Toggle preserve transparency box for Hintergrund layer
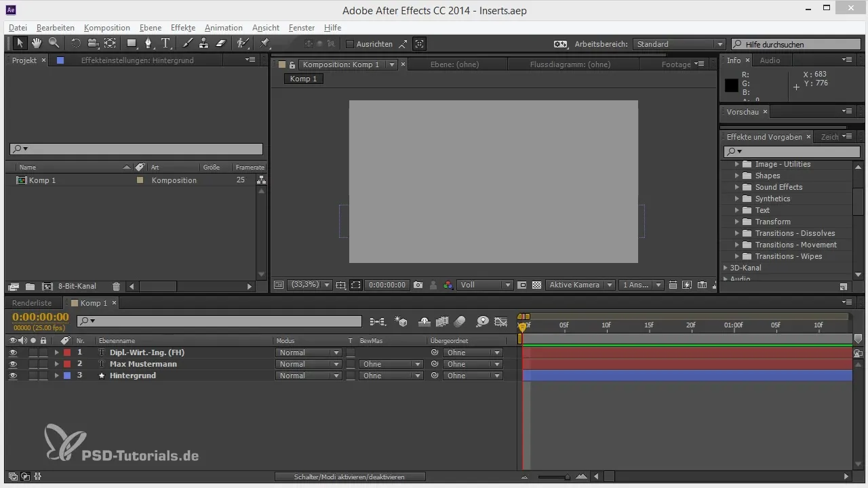868x488 pixels. click(351, 375)
